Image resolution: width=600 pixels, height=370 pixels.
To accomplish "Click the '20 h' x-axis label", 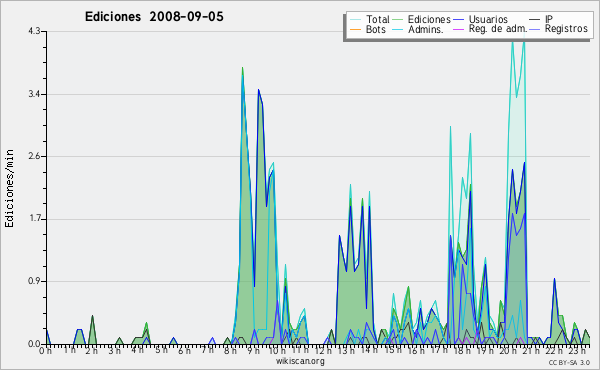I will (x=507, y=350).
